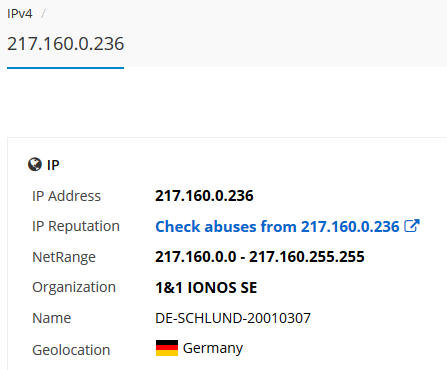
Task: Click the Geolocation field label
Action: (x=71, y=350)
